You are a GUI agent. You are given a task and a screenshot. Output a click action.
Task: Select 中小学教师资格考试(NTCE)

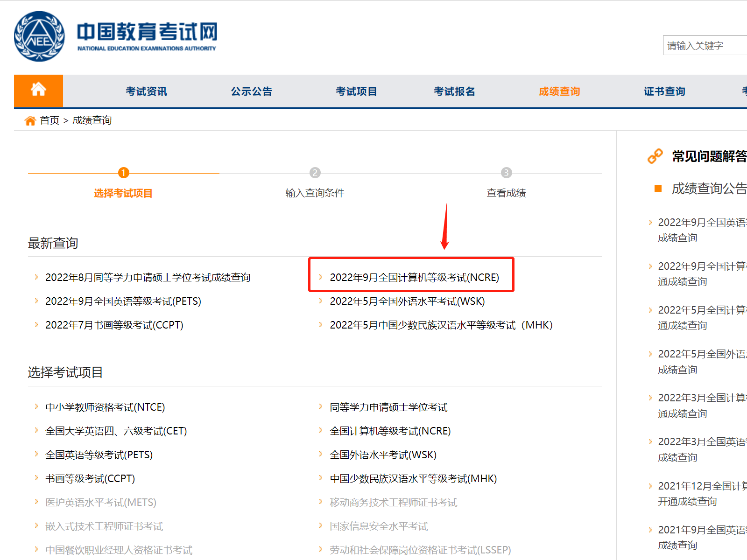tap(105, 407)
